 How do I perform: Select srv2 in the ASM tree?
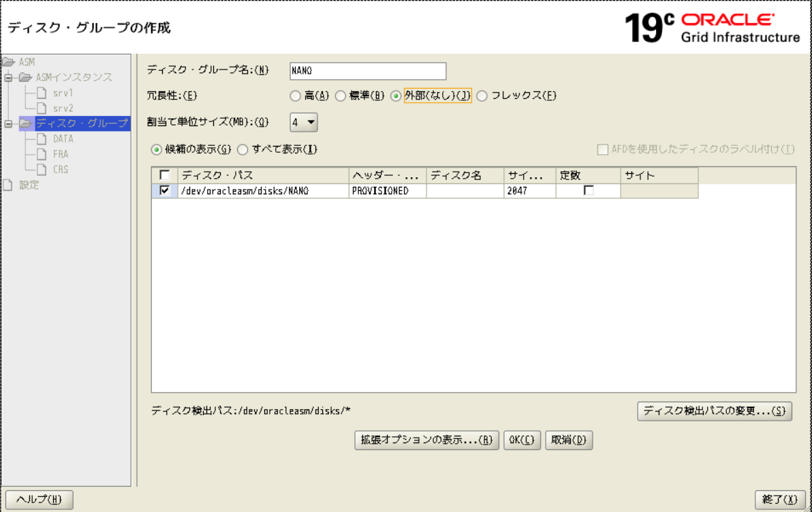coord(63,108)
